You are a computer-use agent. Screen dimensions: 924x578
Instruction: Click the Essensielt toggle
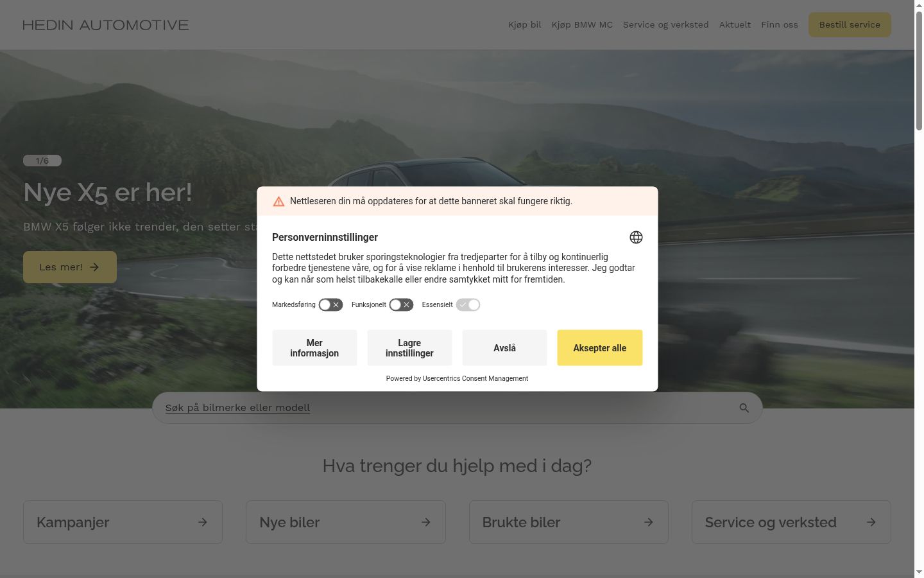468,305
